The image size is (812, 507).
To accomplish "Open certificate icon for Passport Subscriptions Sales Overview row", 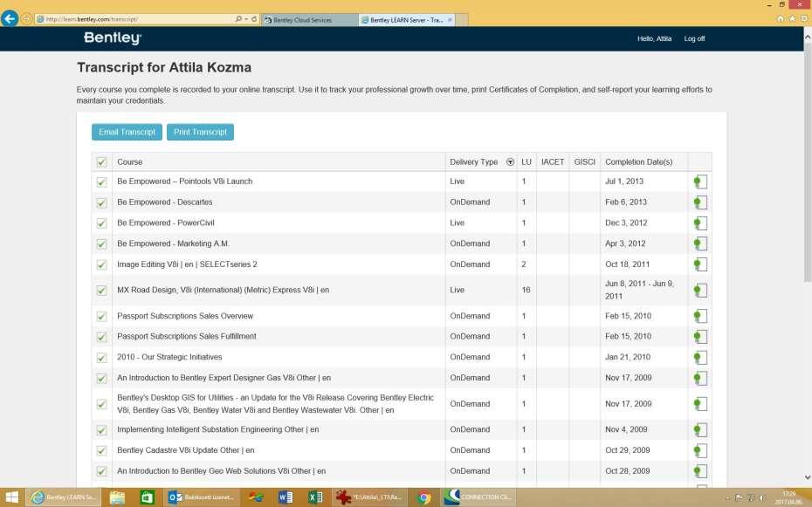I will click(x=700, y=316).
